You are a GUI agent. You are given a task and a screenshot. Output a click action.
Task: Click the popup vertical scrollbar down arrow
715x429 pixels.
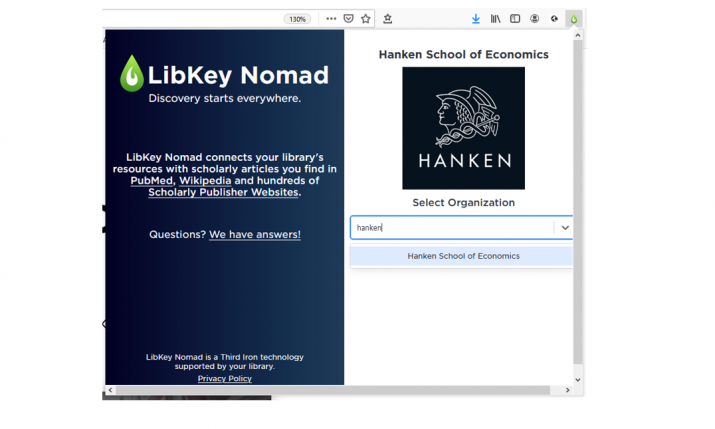click(577, 380)
